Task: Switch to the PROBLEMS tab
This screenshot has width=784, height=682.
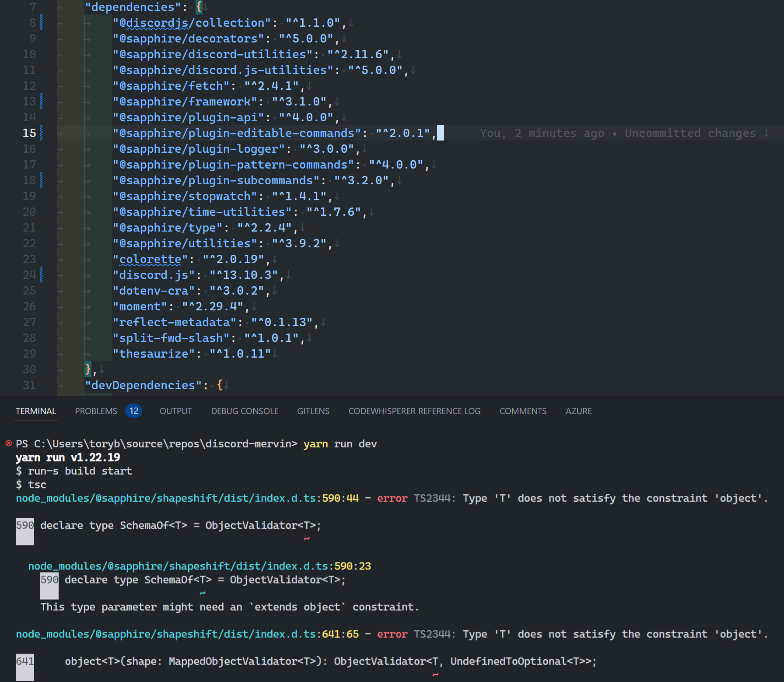Action: [x=95, y=411]
